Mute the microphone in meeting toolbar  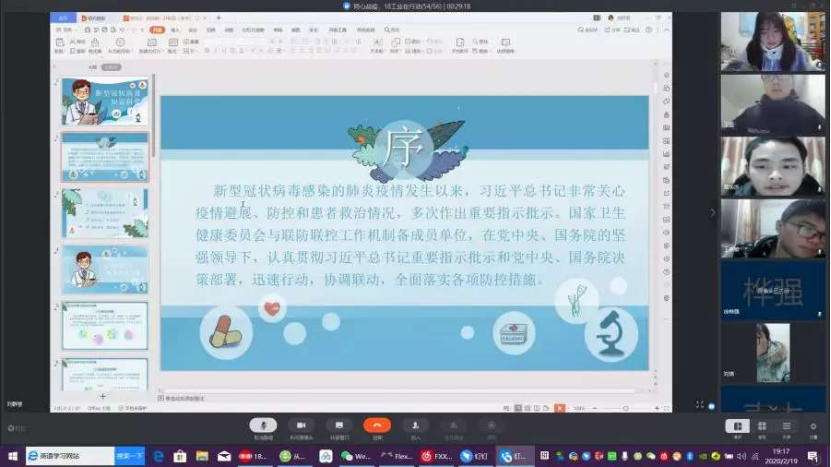pyautogui.click(x=263, y=427)
